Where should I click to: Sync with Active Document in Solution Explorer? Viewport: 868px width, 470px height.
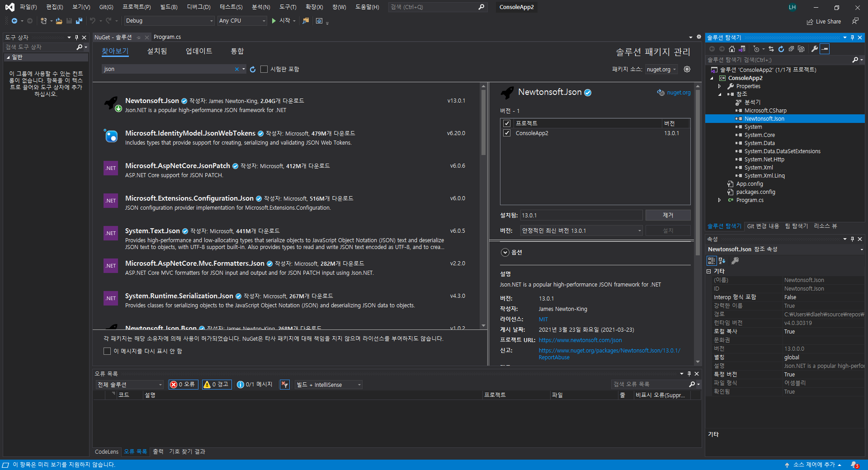pyautogui.click(x=771, y=49)
